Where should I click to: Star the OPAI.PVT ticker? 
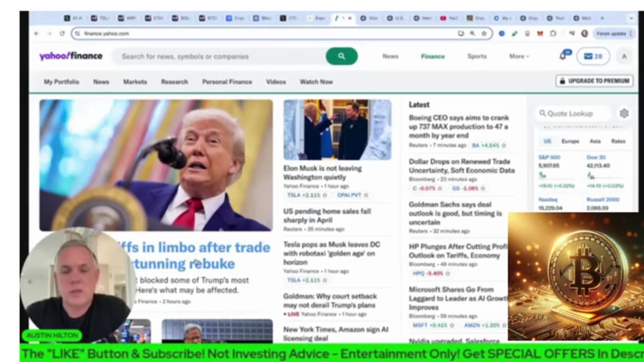[x=366, y=195]
